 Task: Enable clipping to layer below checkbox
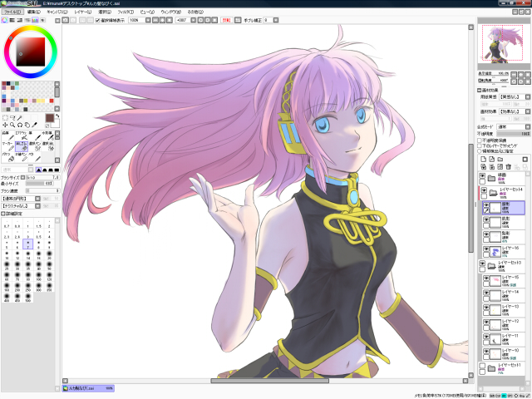[x=480, y=145]
